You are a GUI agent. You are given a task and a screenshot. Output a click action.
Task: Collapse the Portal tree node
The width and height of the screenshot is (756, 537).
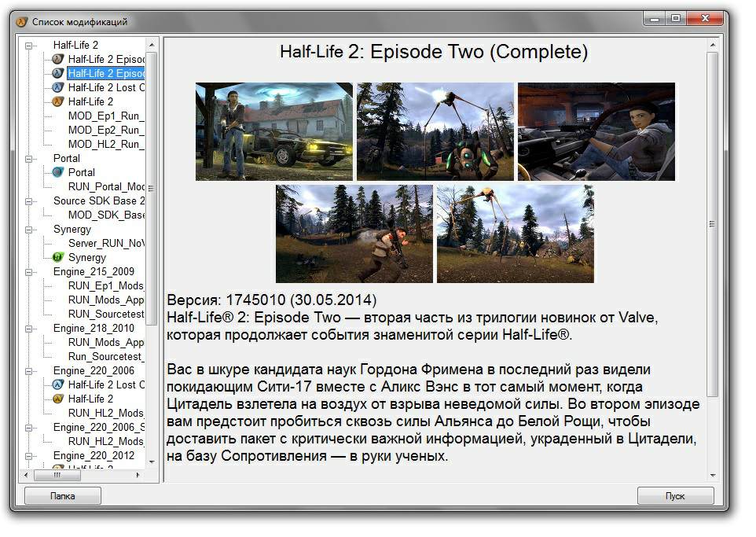pos(30,159)
